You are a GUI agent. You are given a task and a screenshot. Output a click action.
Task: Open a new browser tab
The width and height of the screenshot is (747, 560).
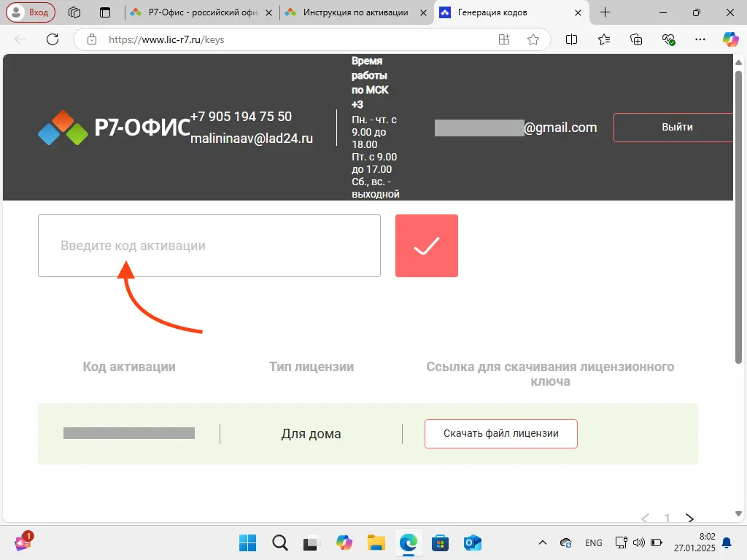point(605,12)
